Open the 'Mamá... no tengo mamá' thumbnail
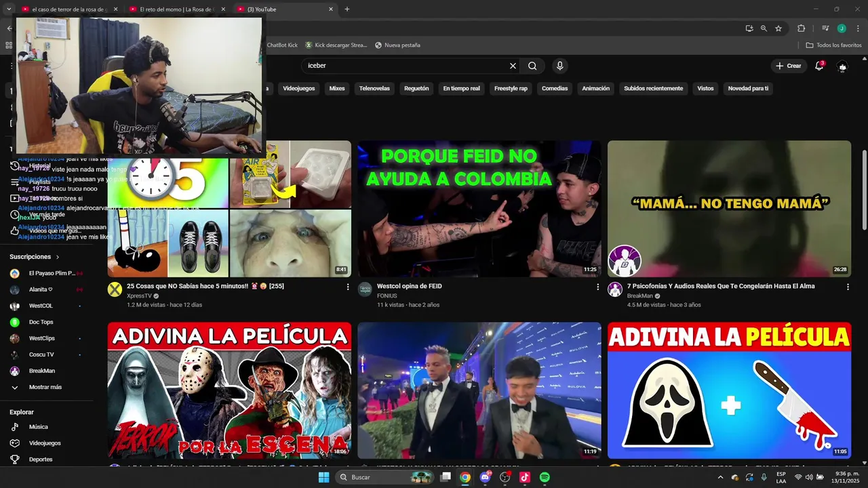The height and width of the screenshot is (488, 868). (x=729, y=209)
